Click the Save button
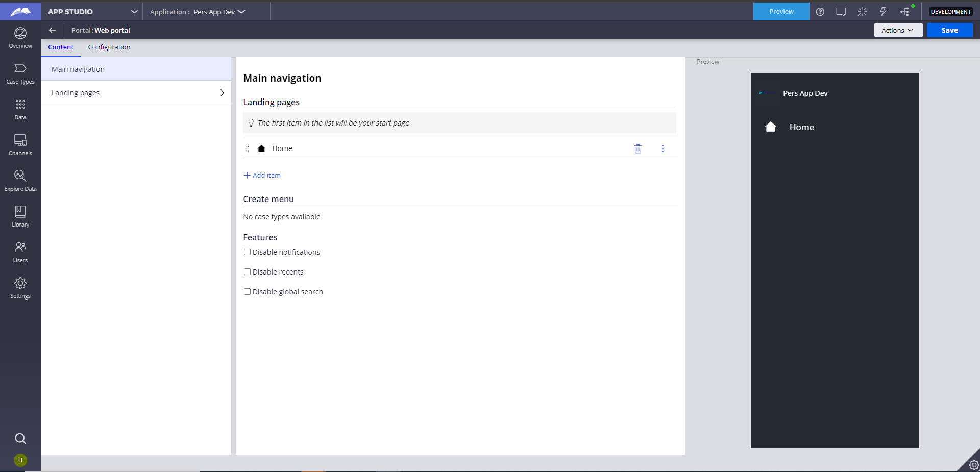The image size is (980, 472). pos(949,30)
